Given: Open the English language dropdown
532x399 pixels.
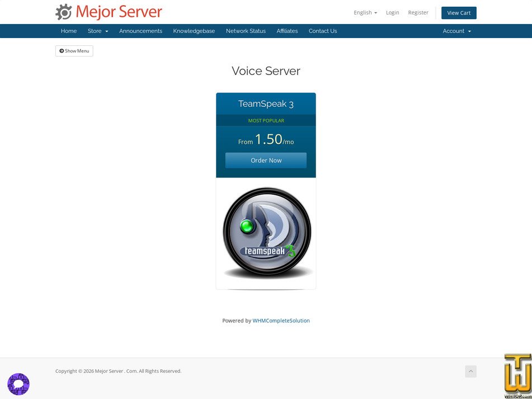Looking at the screenshot, I should 365,12.
